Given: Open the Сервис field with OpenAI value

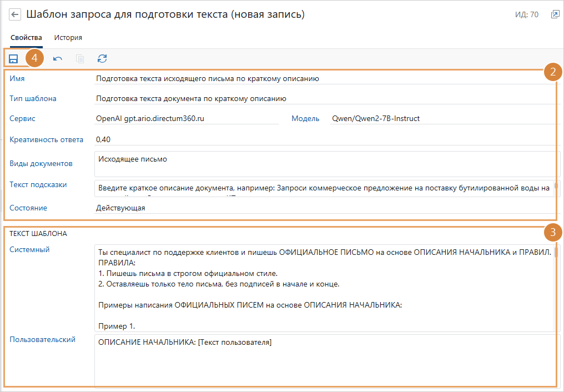Looking at the screenshot, I should point(187,119).
